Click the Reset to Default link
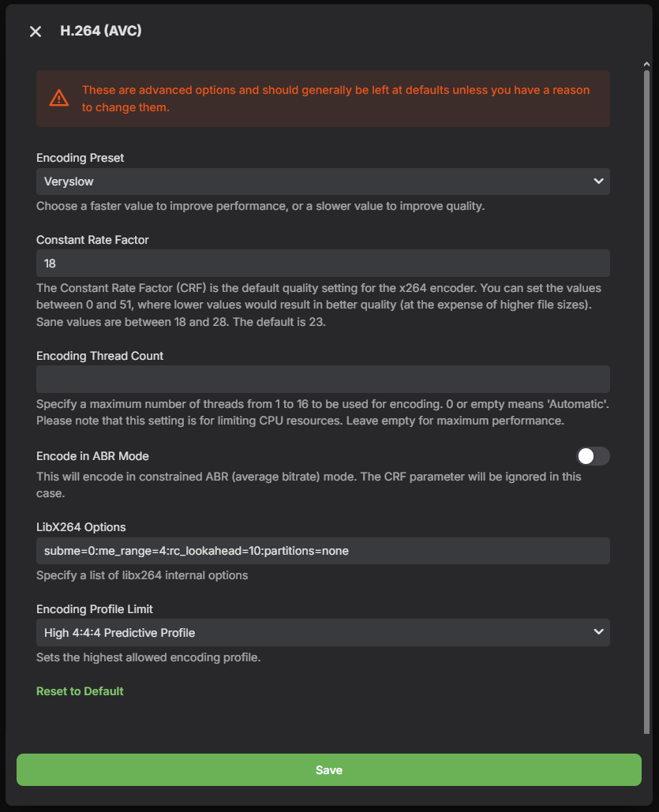Screen dimensions: 659x812 (80, 691)
